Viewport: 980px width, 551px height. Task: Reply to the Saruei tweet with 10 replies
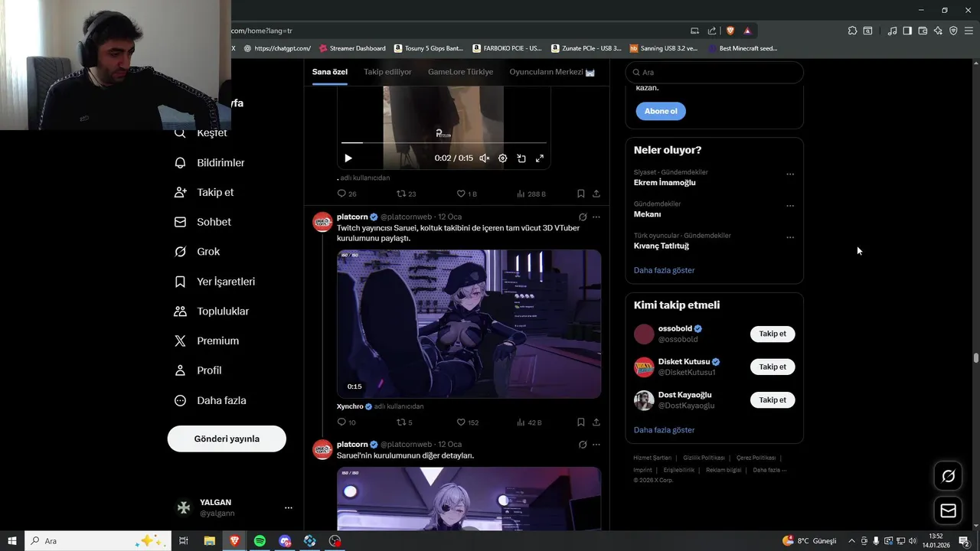[346, 422]
